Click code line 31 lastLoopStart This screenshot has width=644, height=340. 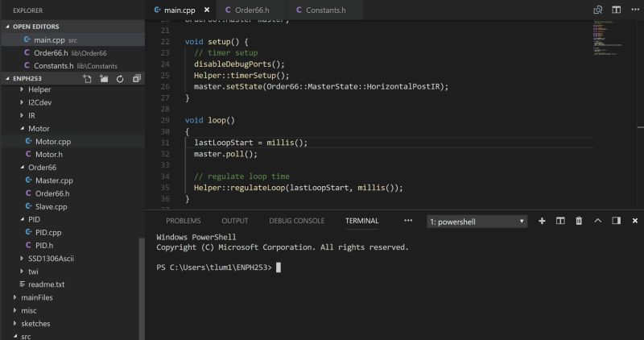(250, 143)
